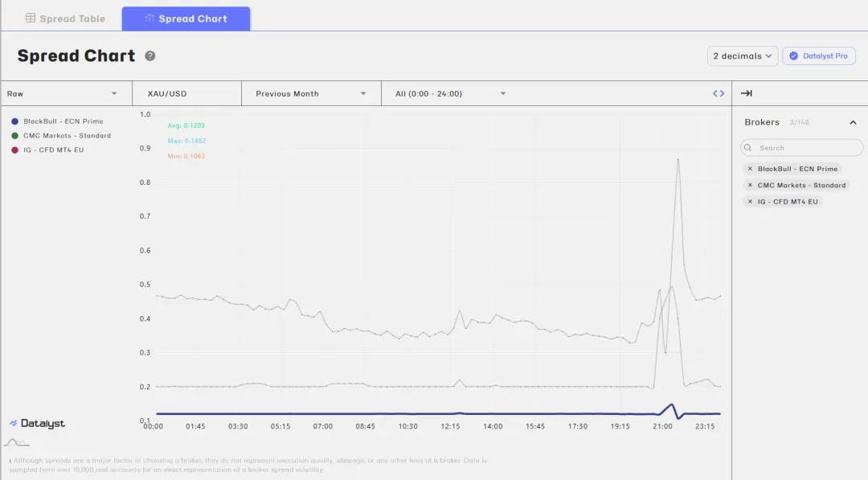
Task: Click the XAU/USD symbol selector
Action: [186, 93]
